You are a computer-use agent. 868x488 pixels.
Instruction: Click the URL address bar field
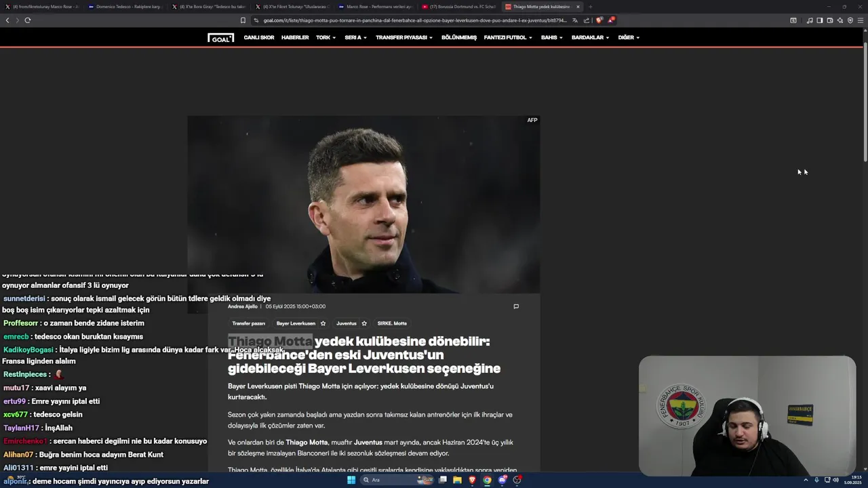point(414,20)
